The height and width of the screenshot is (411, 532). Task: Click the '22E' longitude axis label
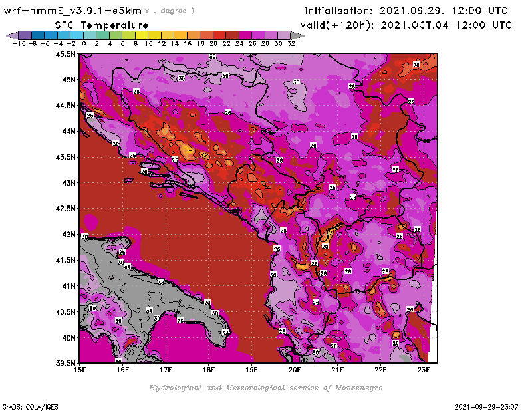(380, 370)
